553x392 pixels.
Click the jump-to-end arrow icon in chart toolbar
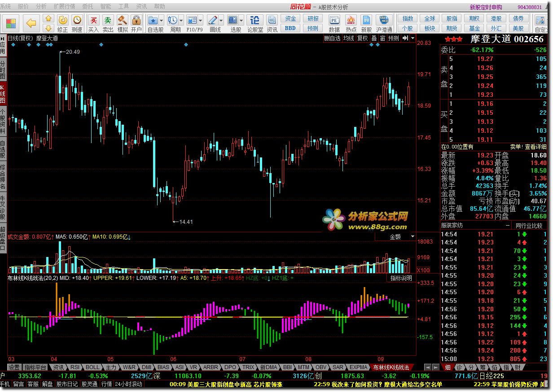click(405, 38)
